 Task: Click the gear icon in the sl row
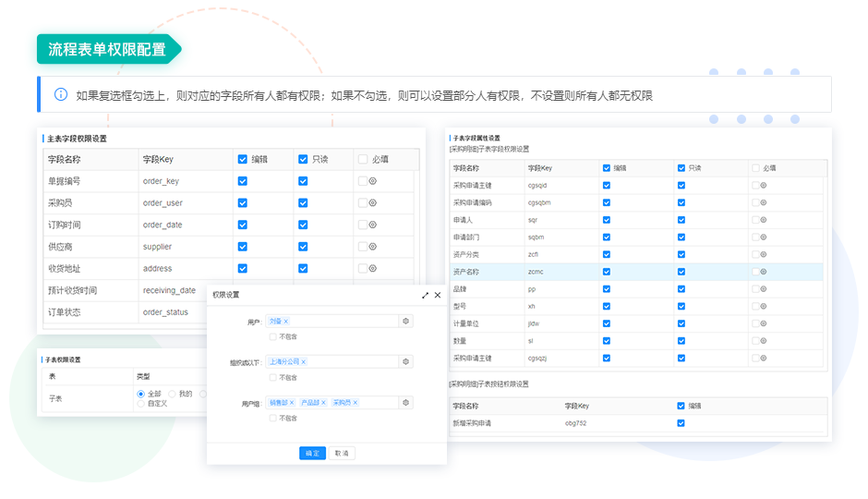[764, 341]
